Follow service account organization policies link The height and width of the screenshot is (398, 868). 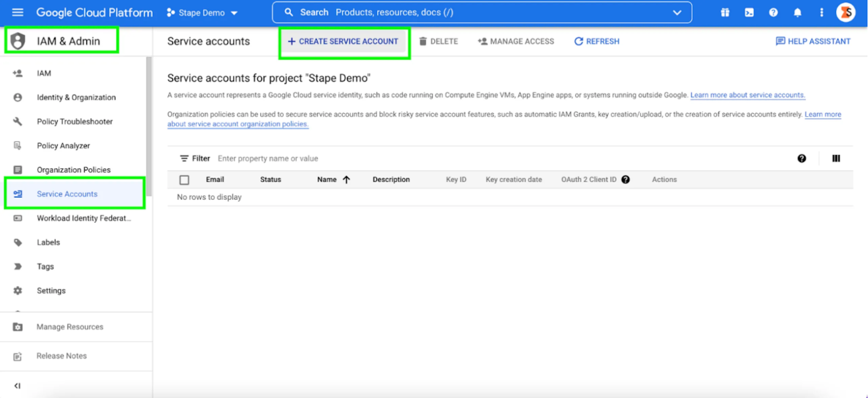(238, 124)
